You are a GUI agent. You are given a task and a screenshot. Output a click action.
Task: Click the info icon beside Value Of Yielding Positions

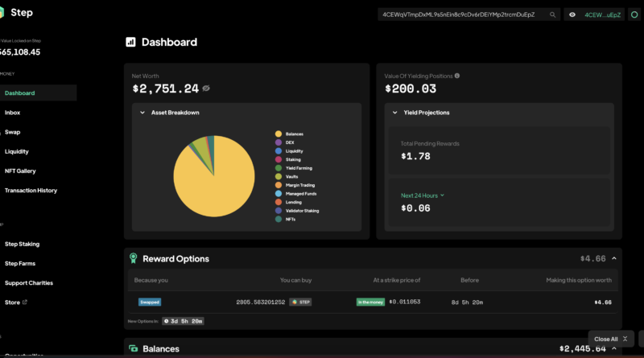457,76
